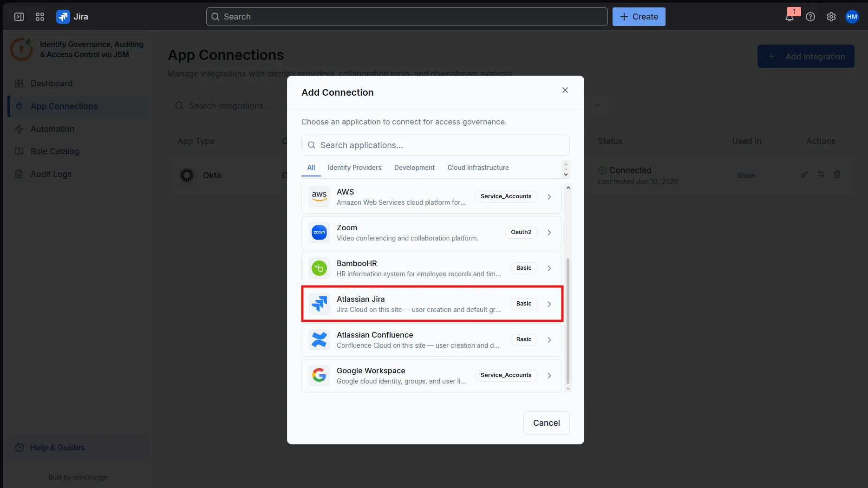The width and height of the screenshot is (868, 488).
Task: Click the Zoom Oauth2 badge
Action: click(x=521, y=232)
